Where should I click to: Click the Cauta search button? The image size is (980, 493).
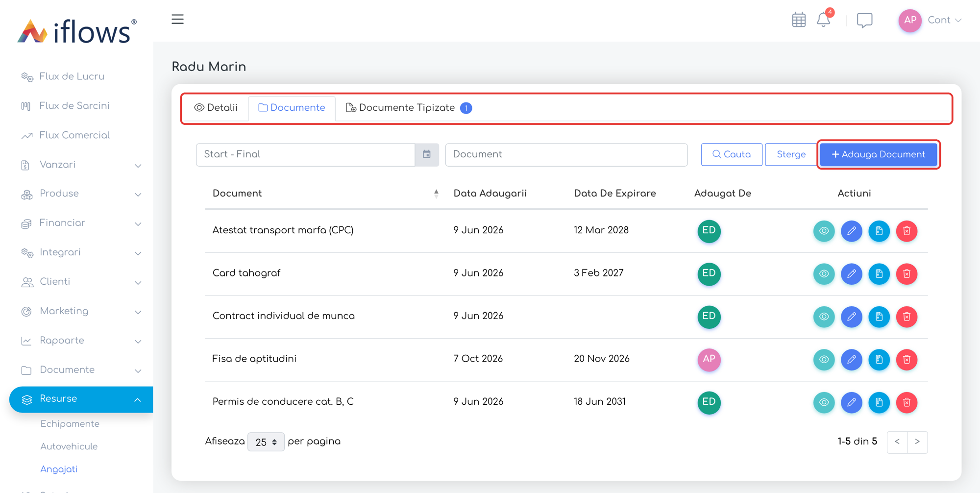click(732, 154)
